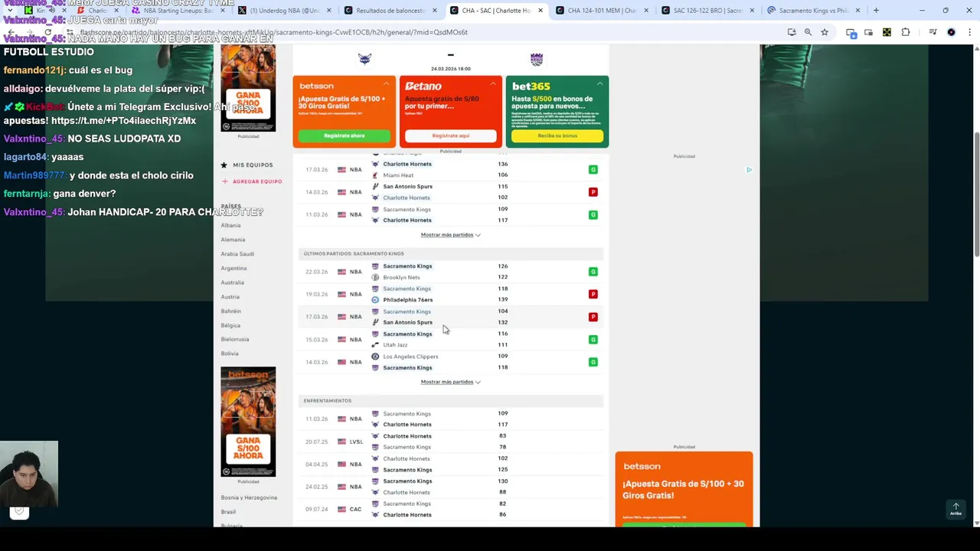Switch to the Underdog NBA X tab
Screen dimensions: 980x551
point(284,11)
